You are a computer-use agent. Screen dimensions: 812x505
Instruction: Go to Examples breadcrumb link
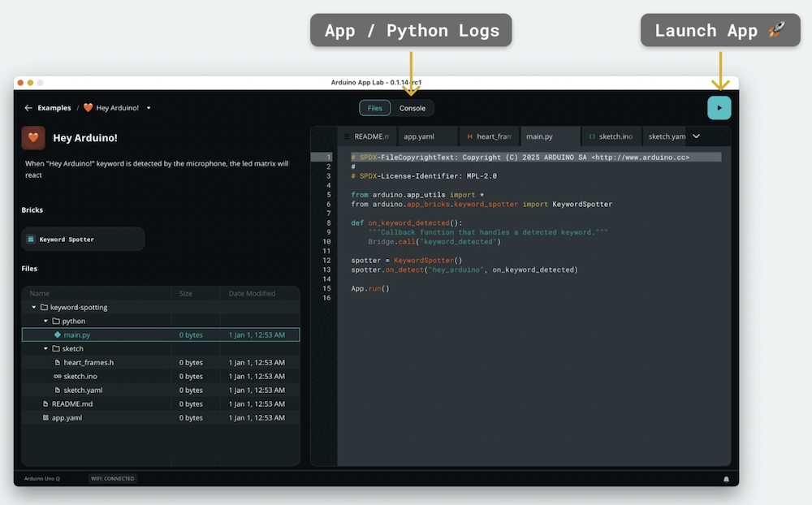click(54, 108)
